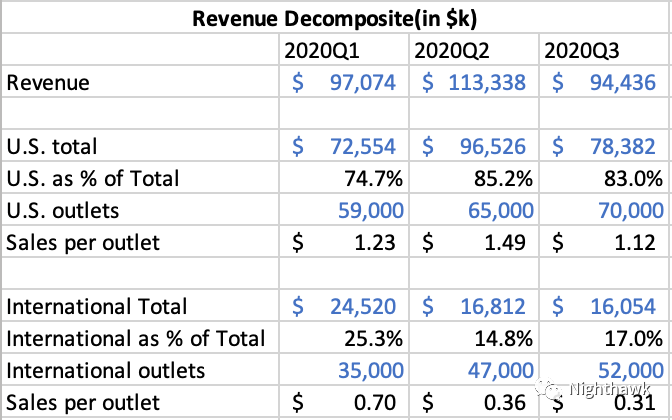Click the Revenue row label
672x420 pixels.
[48, 82]
